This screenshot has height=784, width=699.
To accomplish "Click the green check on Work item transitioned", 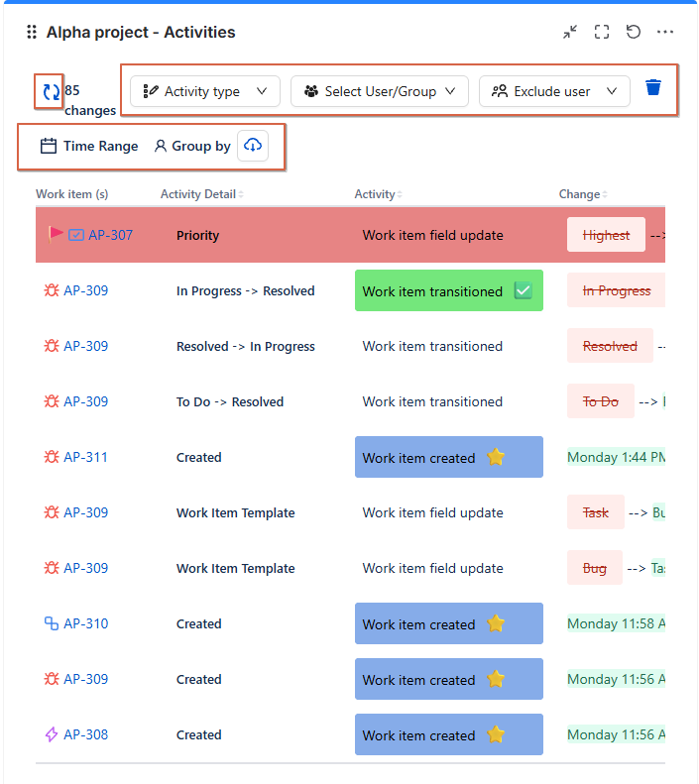I will tap(523, 290).
